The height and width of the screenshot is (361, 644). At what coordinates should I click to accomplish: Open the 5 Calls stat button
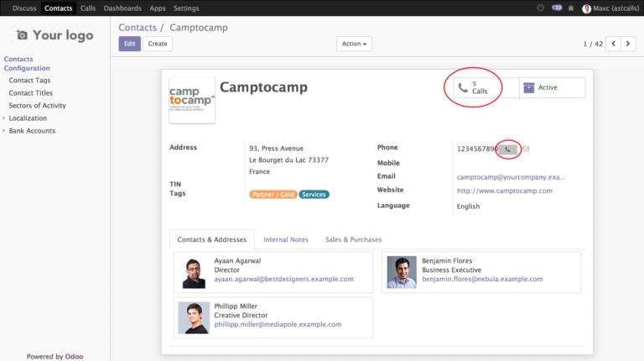click(486, 87)
